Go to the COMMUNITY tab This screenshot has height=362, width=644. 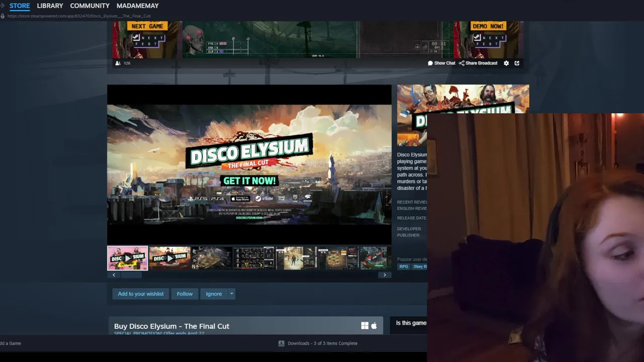coord(90,6)
